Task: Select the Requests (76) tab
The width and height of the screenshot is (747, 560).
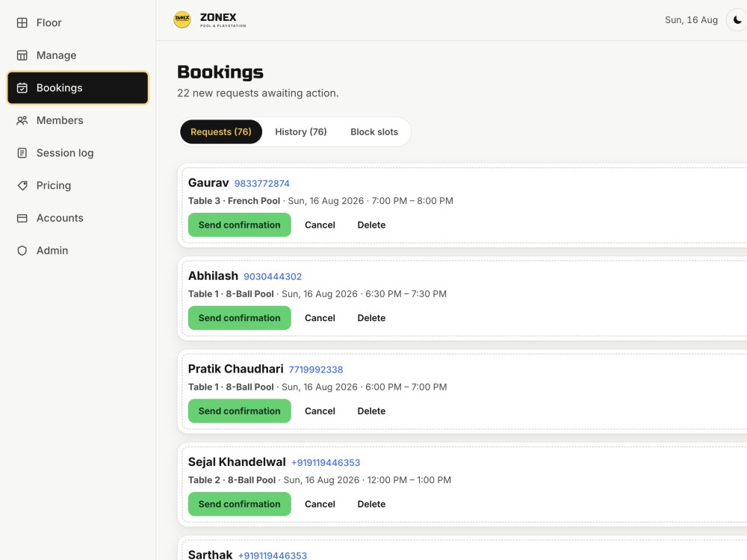Action: pos(221,132)
